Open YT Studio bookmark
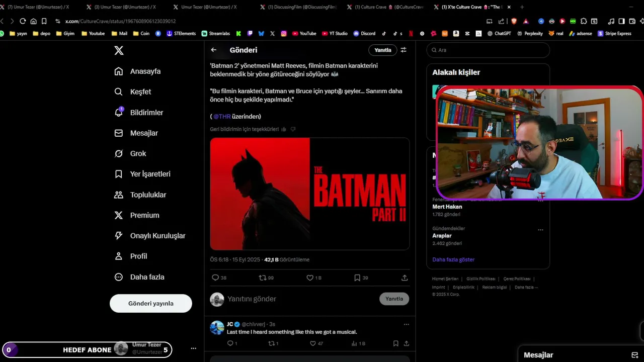644x362 pixels. 335,34
